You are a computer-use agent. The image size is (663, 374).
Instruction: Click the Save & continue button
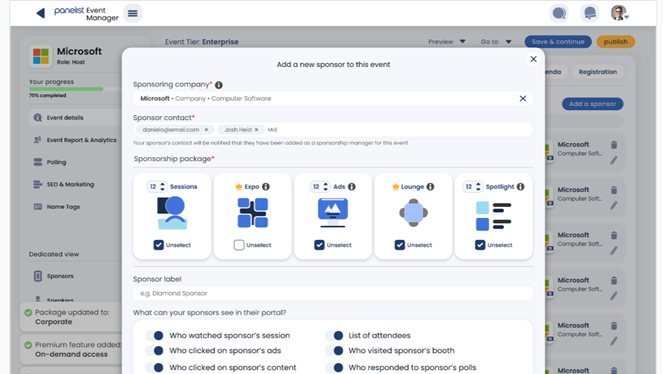pyautogui.click(x=558, y=41)
